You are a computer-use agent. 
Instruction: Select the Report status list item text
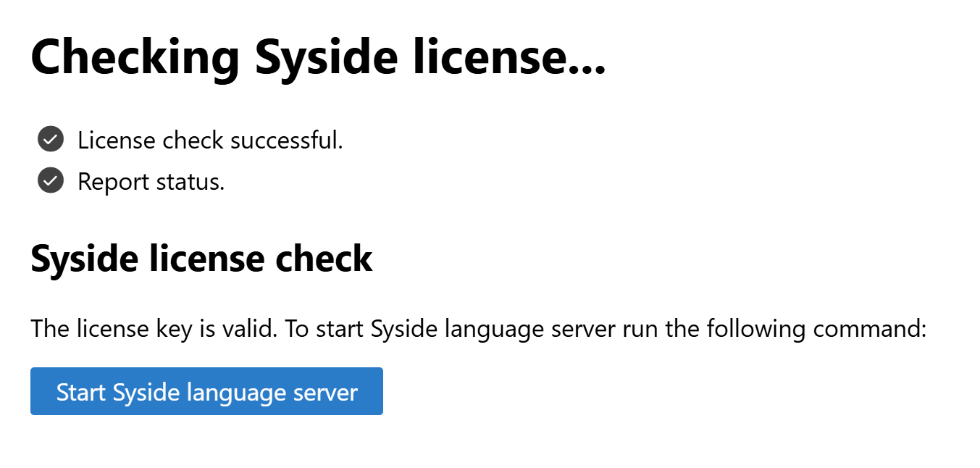coord(151,181)
